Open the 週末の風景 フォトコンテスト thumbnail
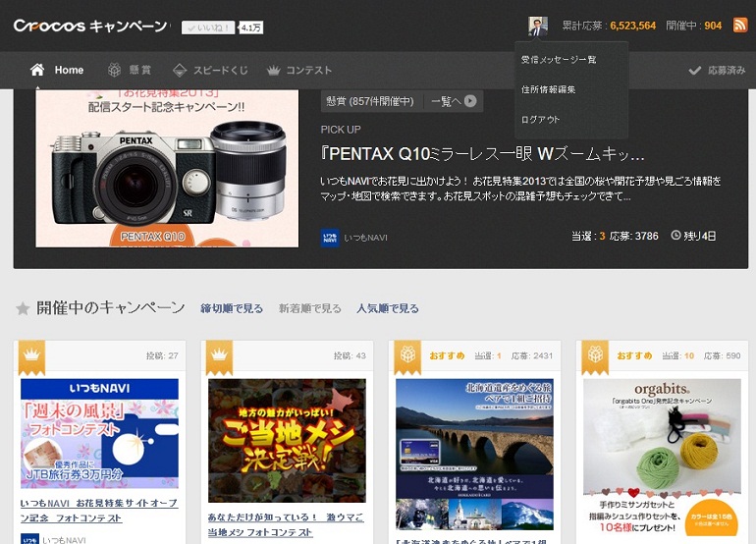Viewport: 756px width, 544px height. click(99, 434)
